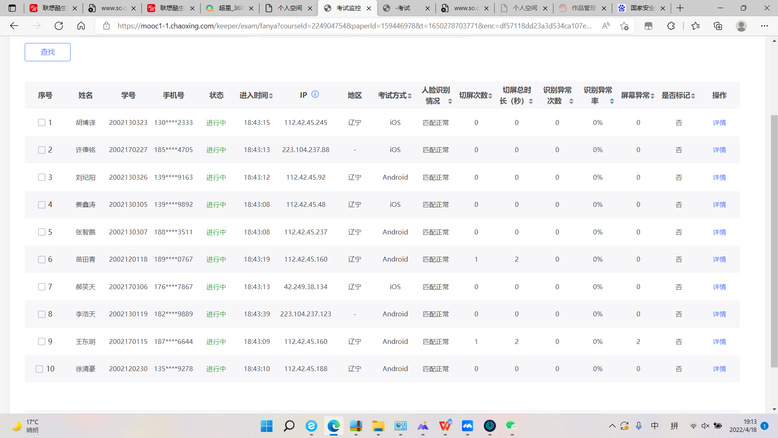This screenshot has width=778, height=438.
Task: Open the browser home page icon
Action: pyautogui.click(x=81, y=26)
